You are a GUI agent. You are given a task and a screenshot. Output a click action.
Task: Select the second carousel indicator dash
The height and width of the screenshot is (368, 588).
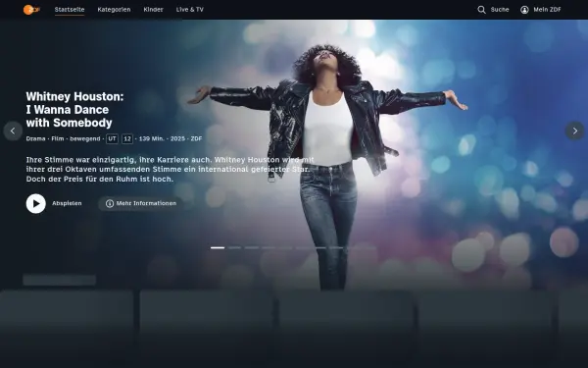[x=234, y=248]
